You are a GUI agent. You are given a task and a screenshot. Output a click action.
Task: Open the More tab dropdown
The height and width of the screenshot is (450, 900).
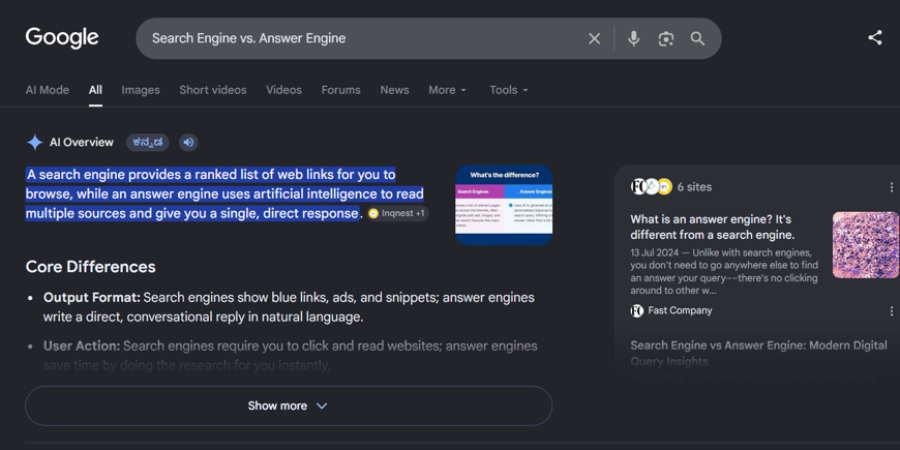coord(448,90)
